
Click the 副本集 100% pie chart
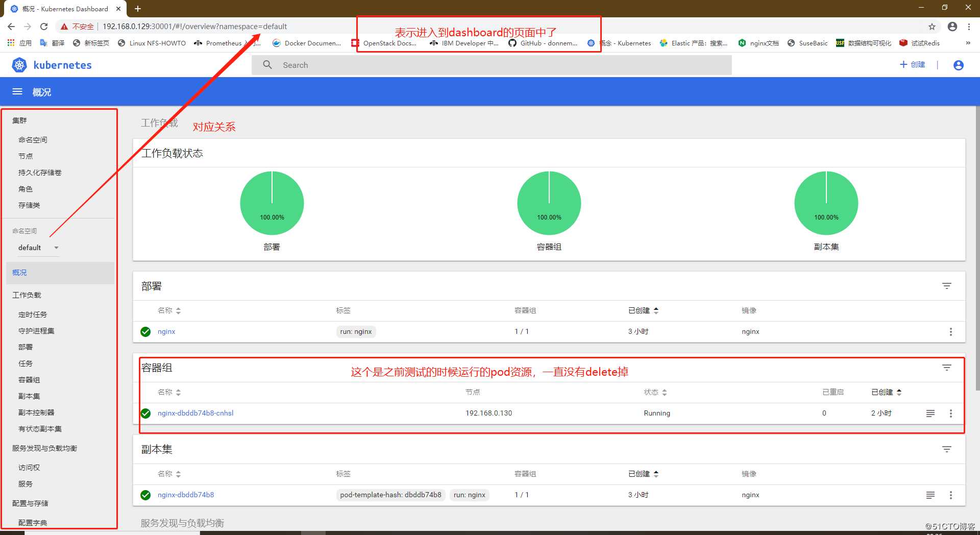[x=826, y=203]
